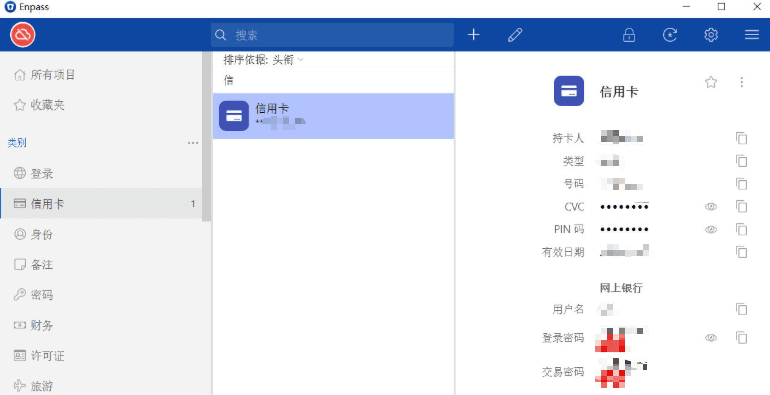Close the Enpass window
Viewport: 770px width, 395px height.
757,7
